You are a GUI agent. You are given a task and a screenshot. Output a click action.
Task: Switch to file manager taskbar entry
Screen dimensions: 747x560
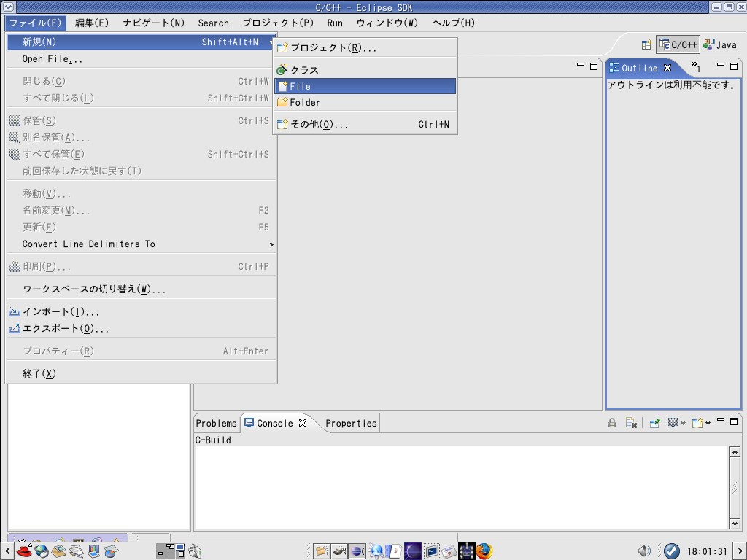[x=322, y=551]
